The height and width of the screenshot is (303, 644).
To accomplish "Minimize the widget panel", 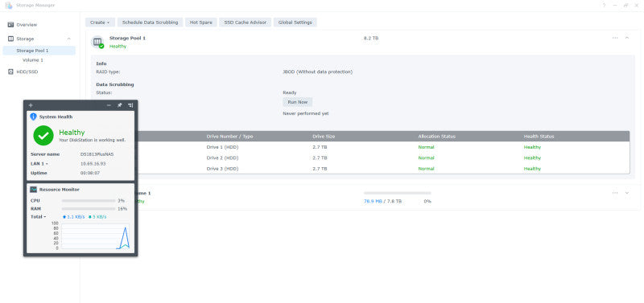I will tap(109, 105).
